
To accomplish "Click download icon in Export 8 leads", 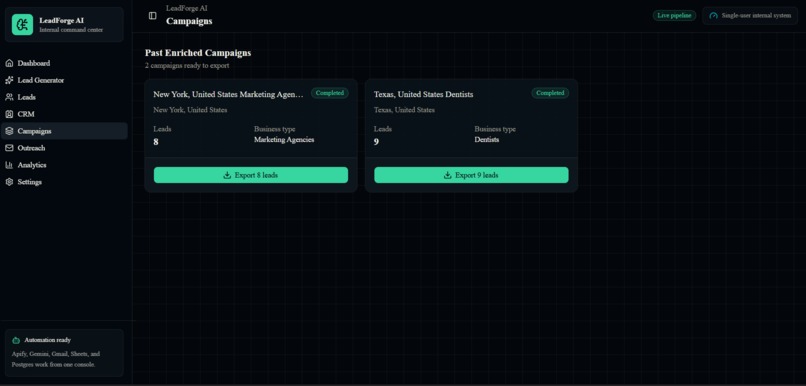I will click(227, 175).
